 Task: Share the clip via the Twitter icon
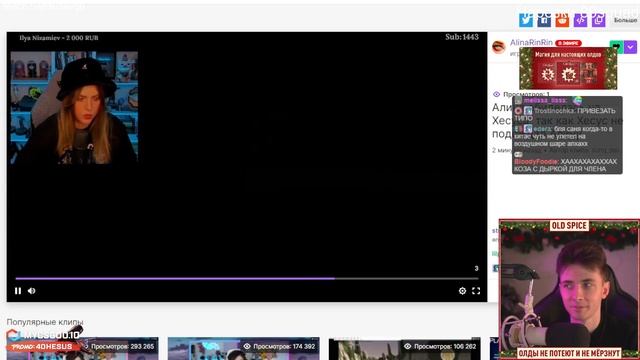point(526,19)
